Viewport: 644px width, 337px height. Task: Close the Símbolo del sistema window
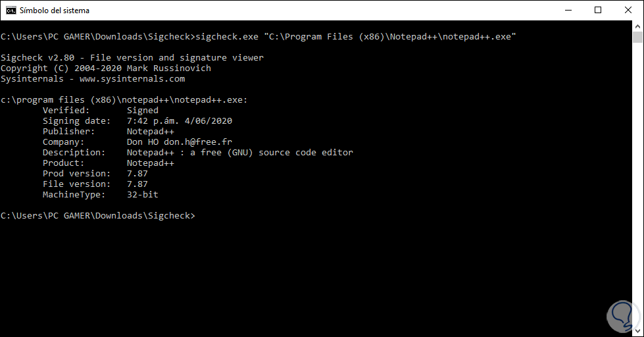628,10
